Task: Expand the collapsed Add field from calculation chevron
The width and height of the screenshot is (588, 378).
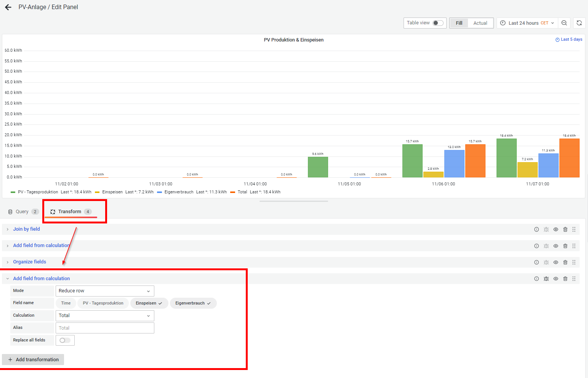Action: point(8,246)
